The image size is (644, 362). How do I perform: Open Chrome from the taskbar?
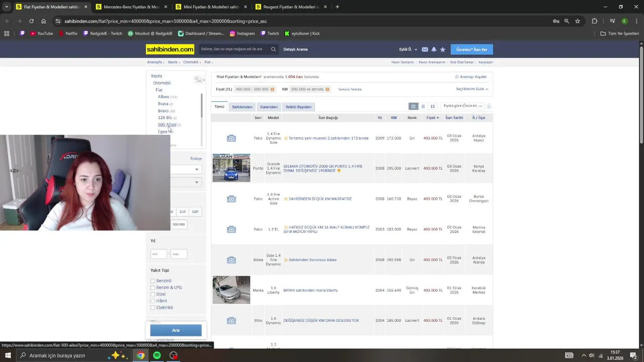141,355
